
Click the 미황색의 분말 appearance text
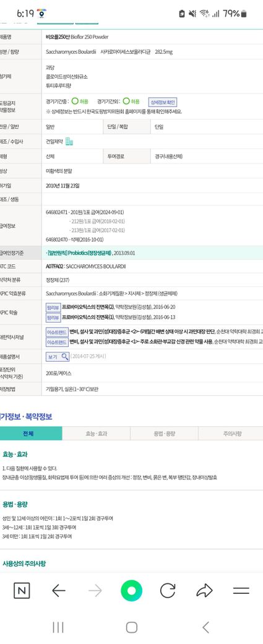tap(59, 171)
